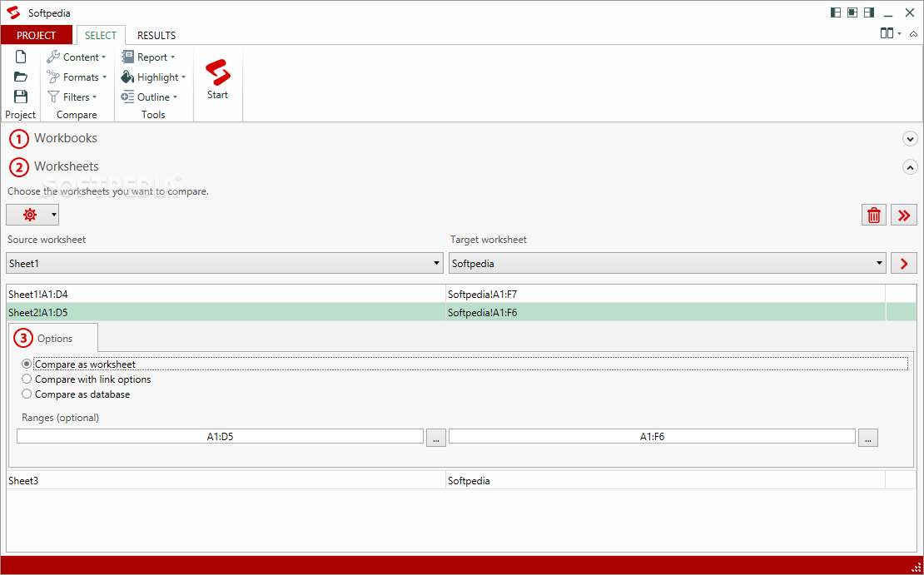Open the gear button's dropdown arrow
Image resolution: width=924 pixels, height=575 pixels.
point(54,215)
